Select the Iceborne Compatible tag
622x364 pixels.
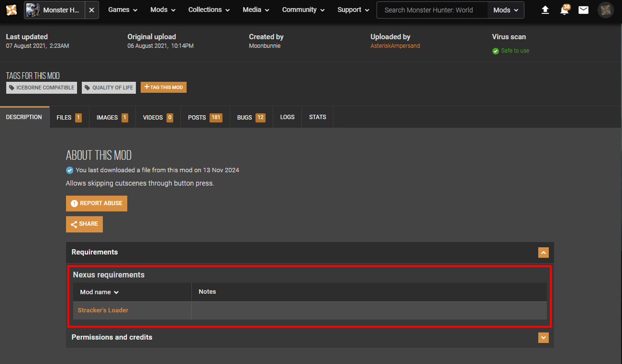(42, 88)
